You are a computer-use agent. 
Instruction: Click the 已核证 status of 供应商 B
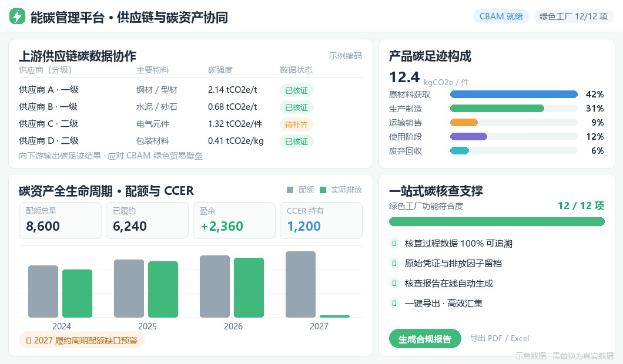click(296, 107)
